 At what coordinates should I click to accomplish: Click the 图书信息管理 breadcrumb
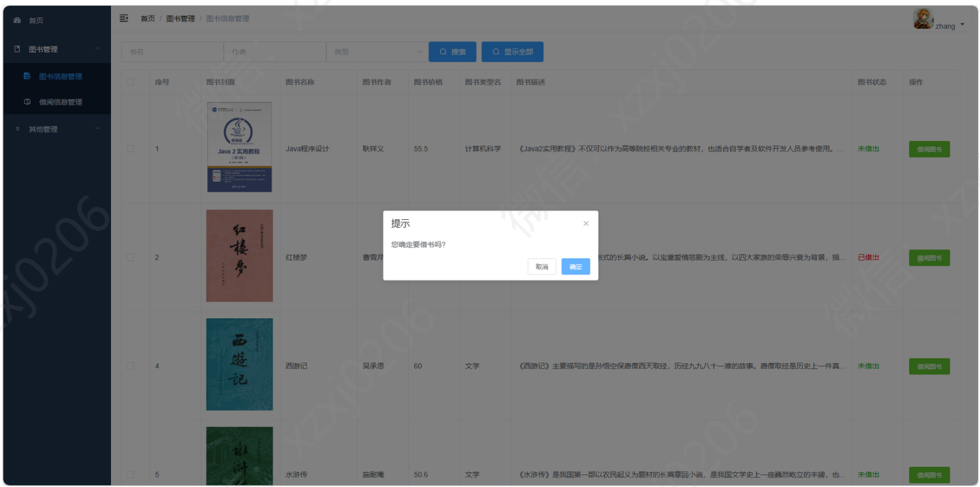click(x=227, y=19)
